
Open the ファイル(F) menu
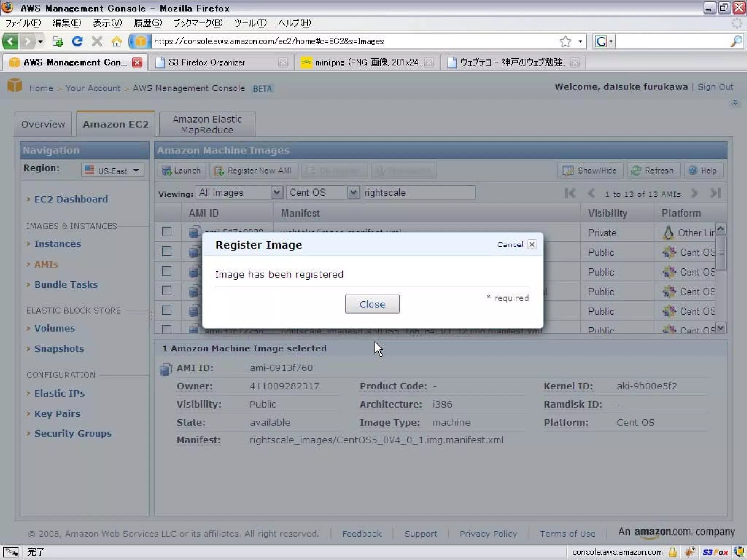(x=23, y=23)
